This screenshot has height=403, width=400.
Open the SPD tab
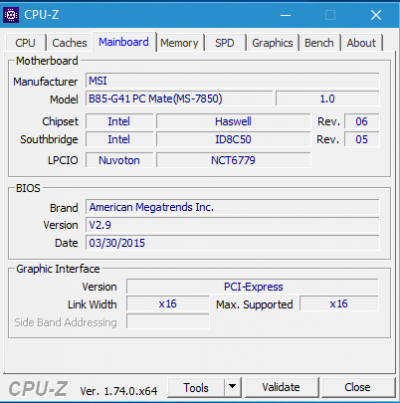pyautogui.click(x=225, y=43)
